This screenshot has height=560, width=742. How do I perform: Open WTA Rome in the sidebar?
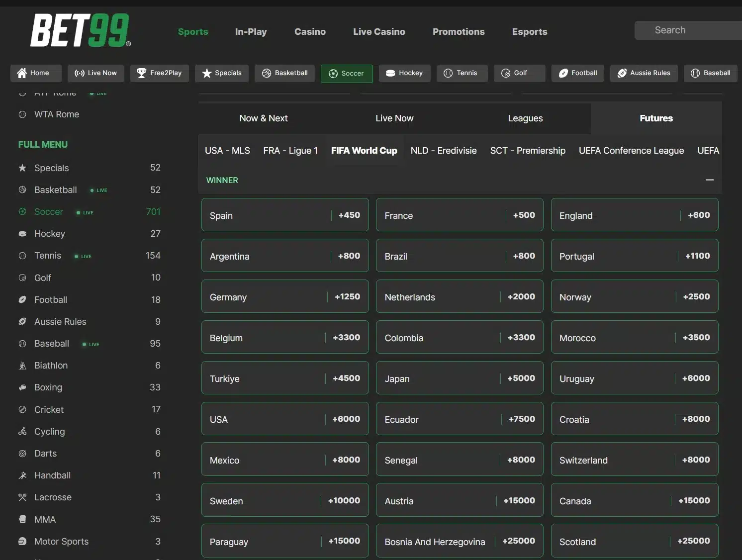click(57, 114)
